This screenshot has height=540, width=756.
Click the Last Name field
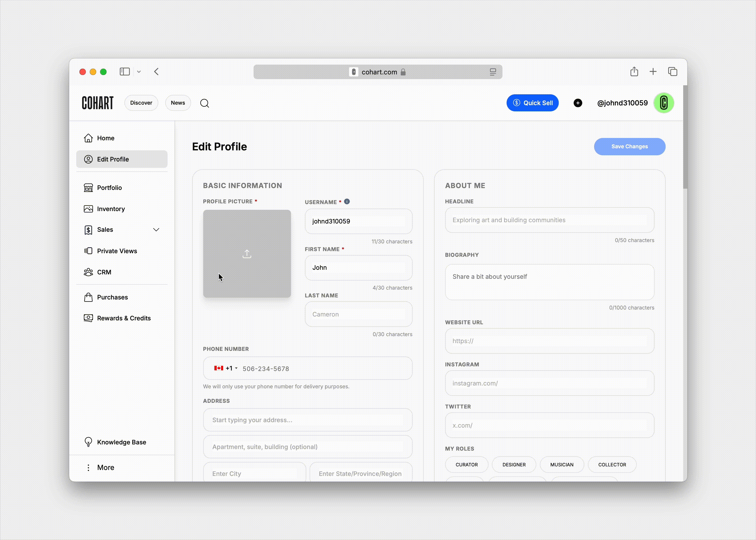point(359,314)
